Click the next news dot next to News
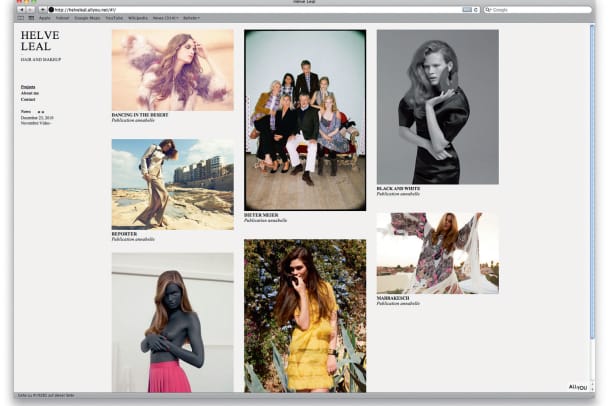The height and width of the screenshot is (406, 609). [43, 112]
